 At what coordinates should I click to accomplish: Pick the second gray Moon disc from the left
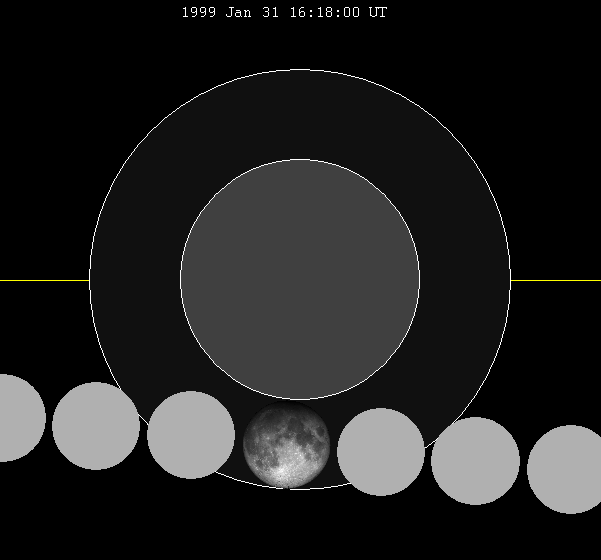click(x=96, y=426)
